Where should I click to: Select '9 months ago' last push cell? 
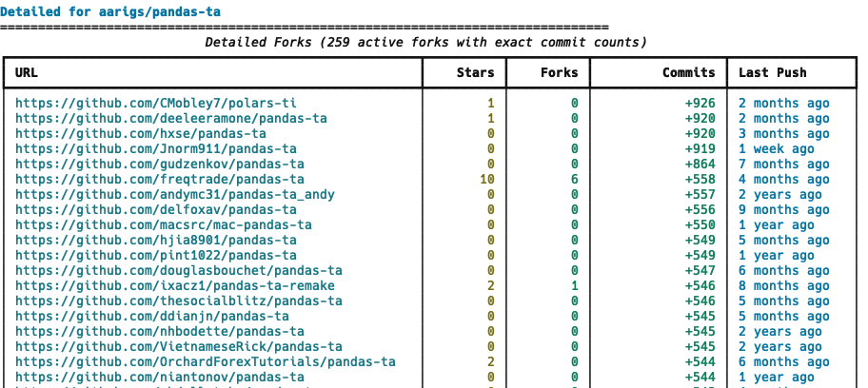point(784,210)
